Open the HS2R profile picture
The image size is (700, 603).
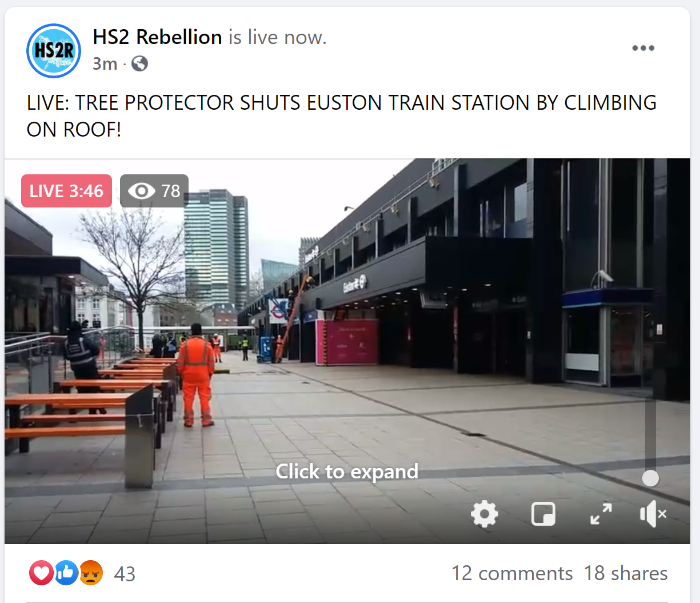click(54, 50)
